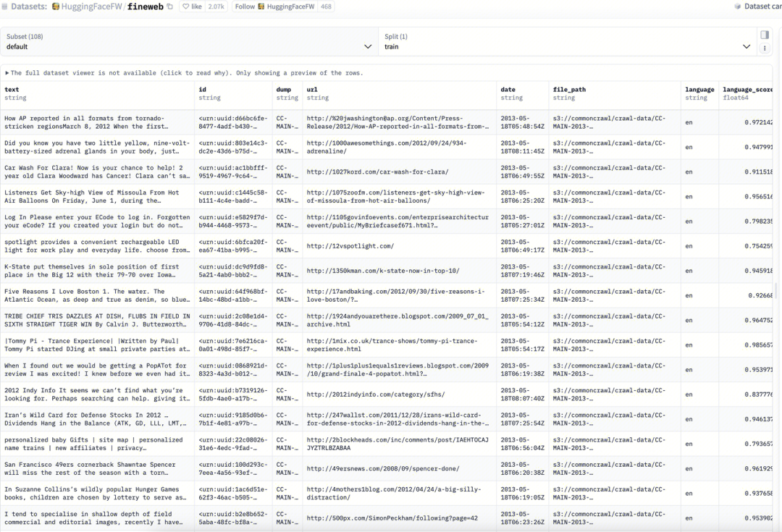The width and height of the screenshot is (782, 532).
Task: Select text cell 'K-State put themselves in sole position'
Action: click(x=97, y=271)
